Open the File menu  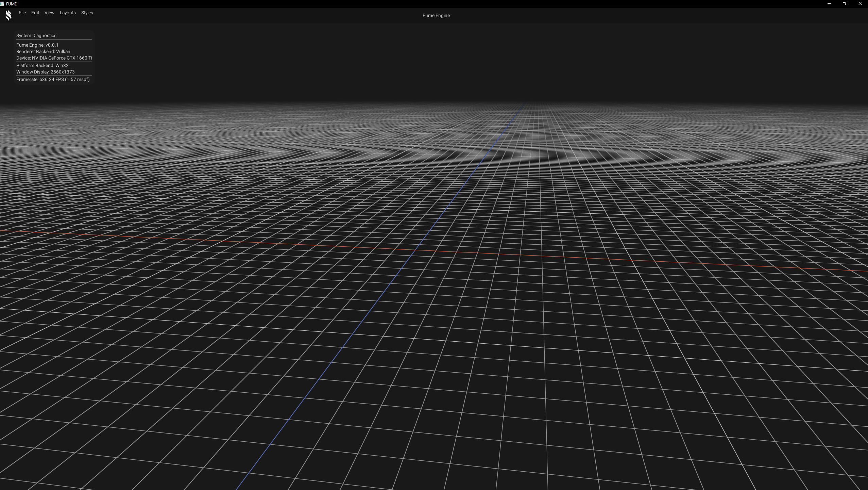22,13
